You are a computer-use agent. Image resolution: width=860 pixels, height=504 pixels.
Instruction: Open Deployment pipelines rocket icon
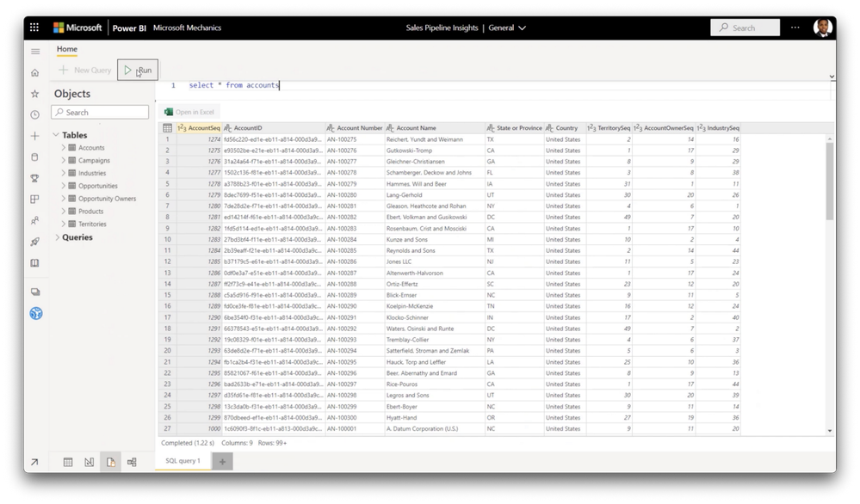35,242
